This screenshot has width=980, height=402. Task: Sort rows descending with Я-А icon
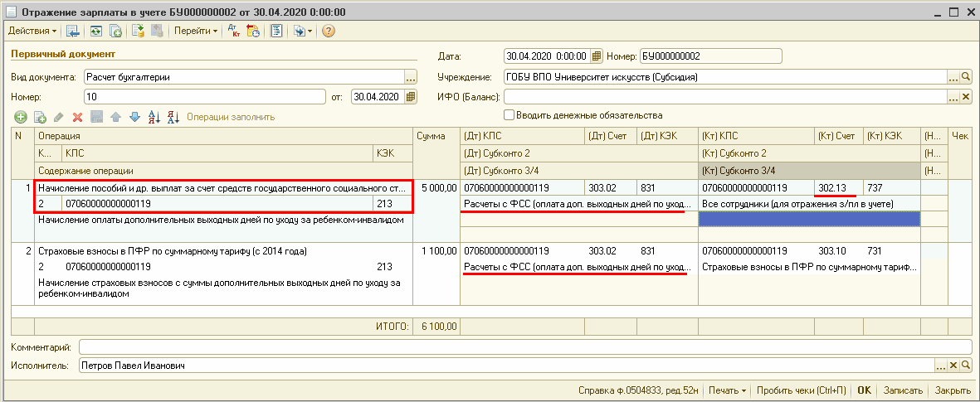click(x=173, y=117)
